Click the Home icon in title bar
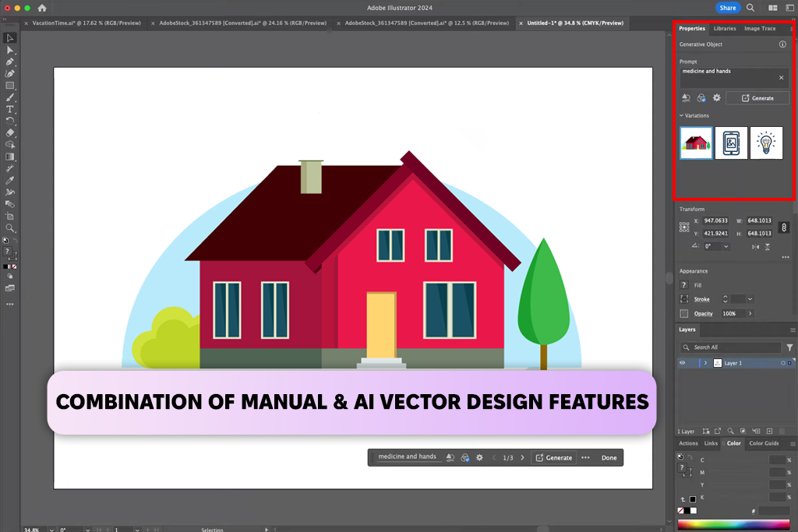 tap(42, 8)
